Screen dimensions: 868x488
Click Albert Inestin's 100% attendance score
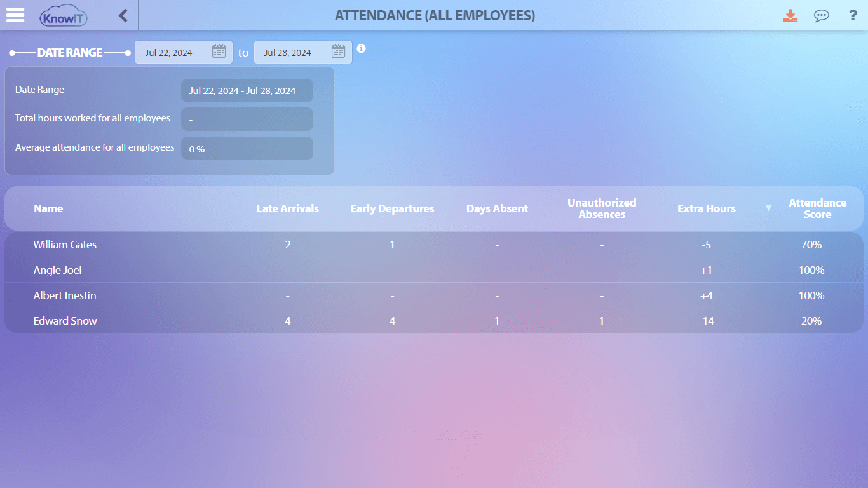point(811,295)
